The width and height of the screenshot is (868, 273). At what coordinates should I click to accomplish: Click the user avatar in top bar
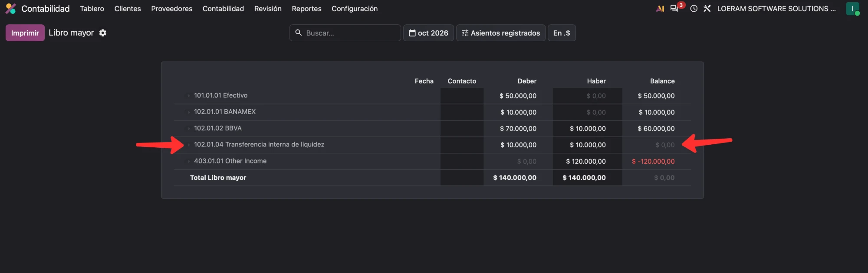853,9
